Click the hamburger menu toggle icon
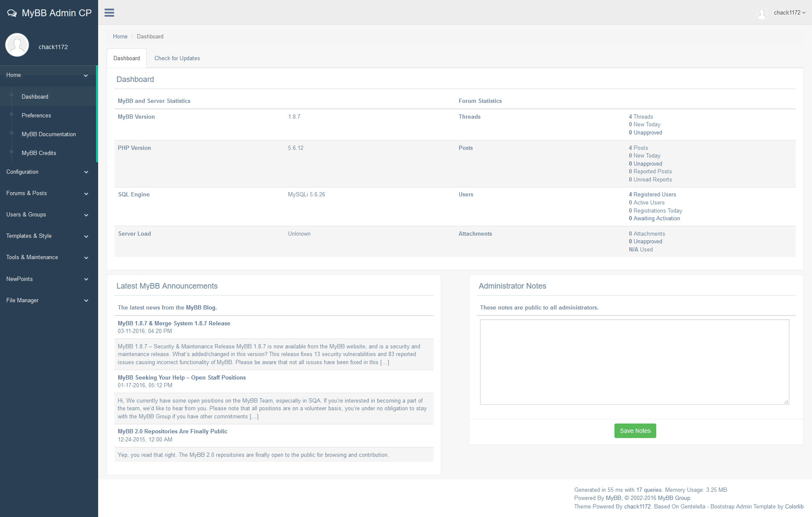The image size is (812, 517). (x=109, y=13)
